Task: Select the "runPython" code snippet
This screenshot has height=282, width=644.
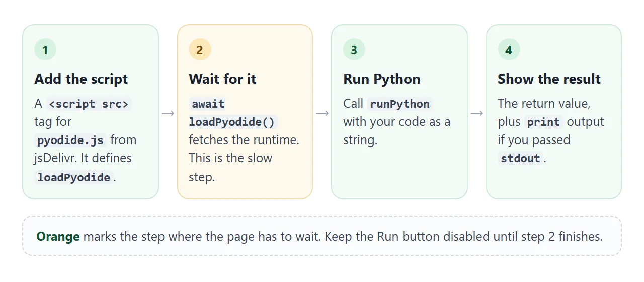Action: (x=400, y=104)
